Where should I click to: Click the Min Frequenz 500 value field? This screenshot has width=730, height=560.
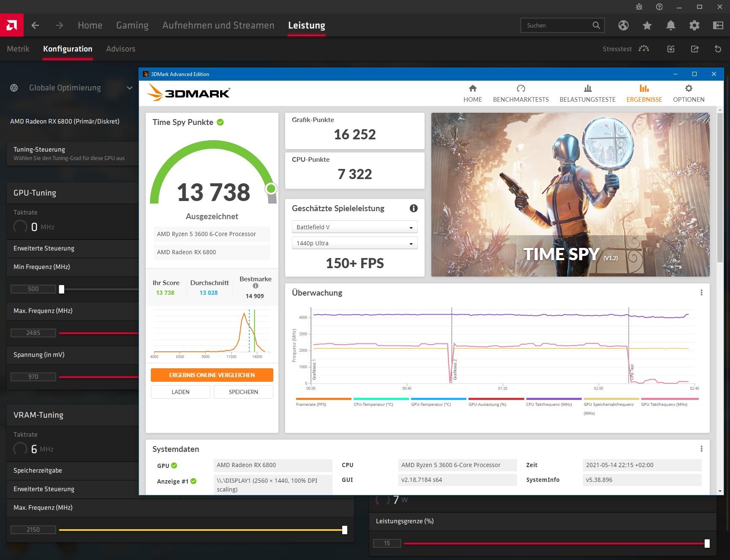click(33, 289)
